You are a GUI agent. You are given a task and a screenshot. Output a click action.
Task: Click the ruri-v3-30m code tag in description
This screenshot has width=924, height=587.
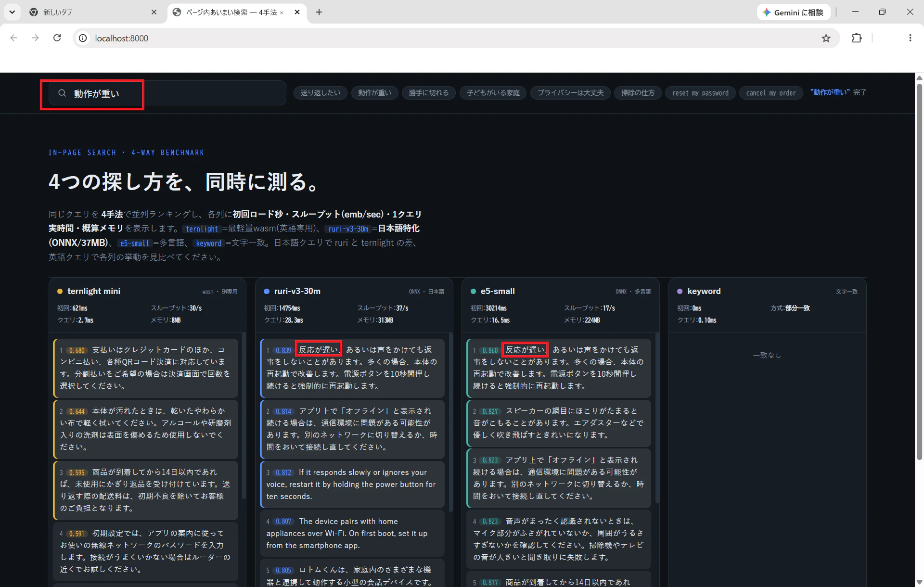tap(348, 229)
